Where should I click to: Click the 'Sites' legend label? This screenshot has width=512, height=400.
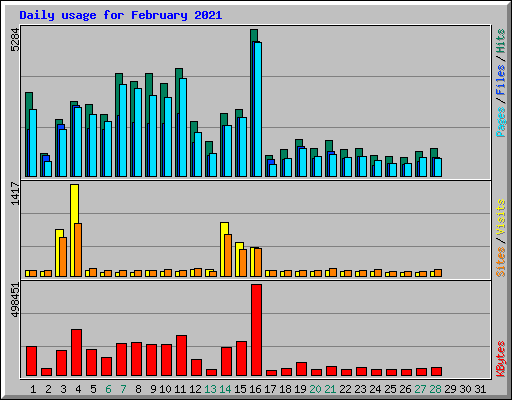click(500, 262)
